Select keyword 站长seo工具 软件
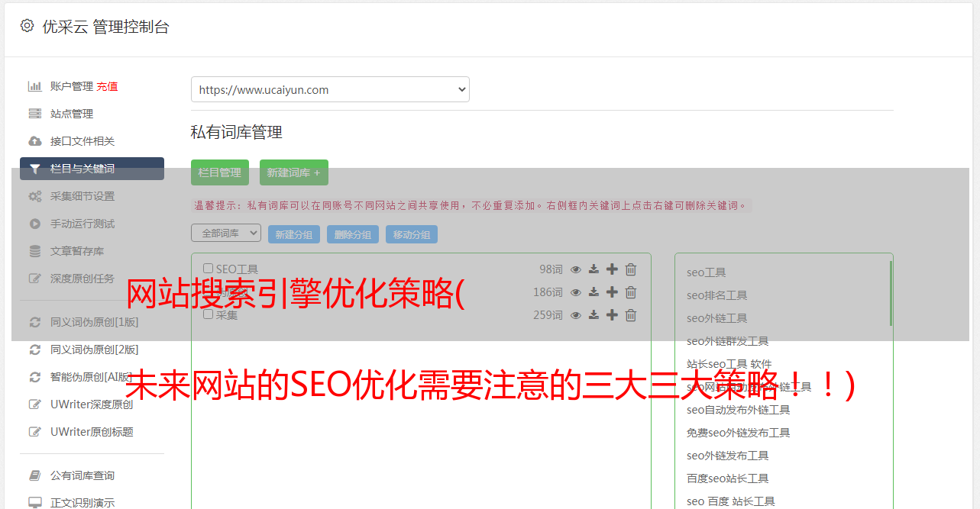Image resolution: width=980 pixels, height=509 pixels. (729, 364)
